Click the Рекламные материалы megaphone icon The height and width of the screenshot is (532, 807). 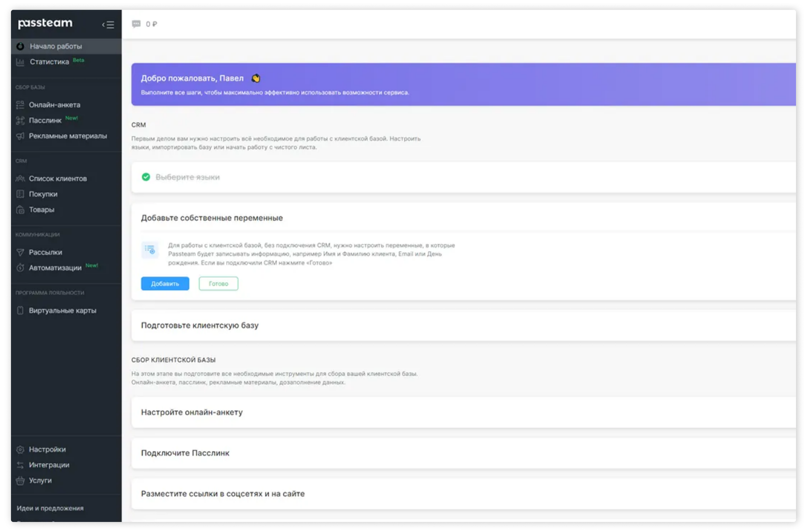tap(20, 136)
